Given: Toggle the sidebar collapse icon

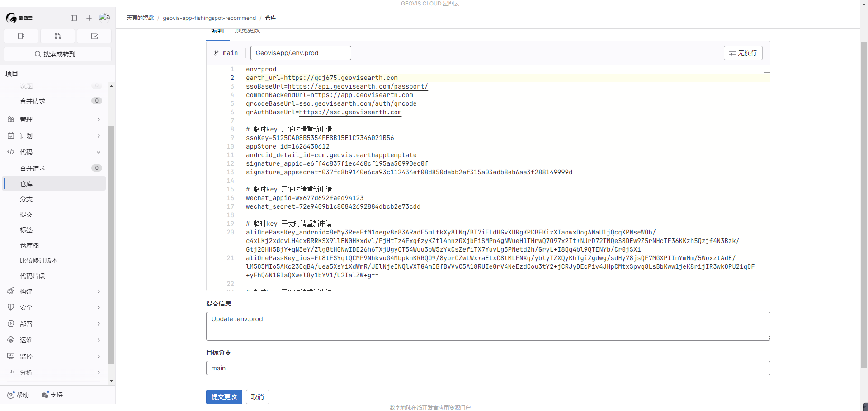Looking at the screenshot, I should click(x=74, y=18).
